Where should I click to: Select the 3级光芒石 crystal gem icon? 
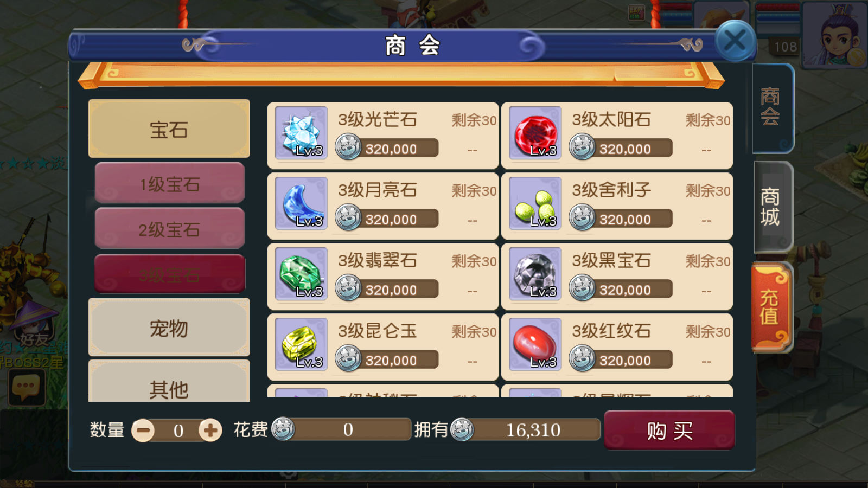[x=301, y=133]
